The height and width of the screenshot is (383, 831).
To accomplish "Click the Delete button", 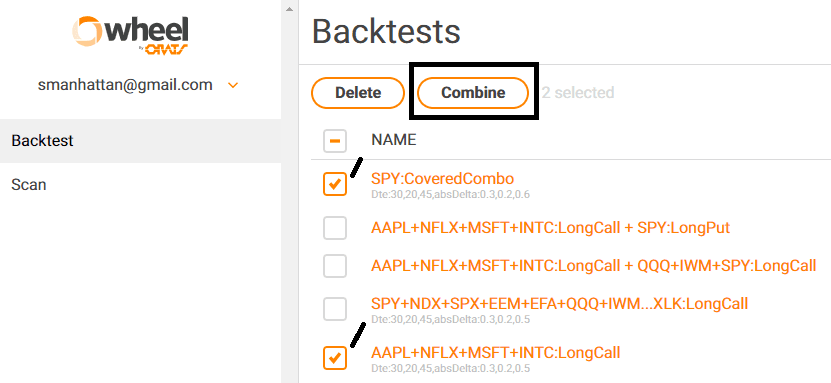I will click(x=358, y=93).
